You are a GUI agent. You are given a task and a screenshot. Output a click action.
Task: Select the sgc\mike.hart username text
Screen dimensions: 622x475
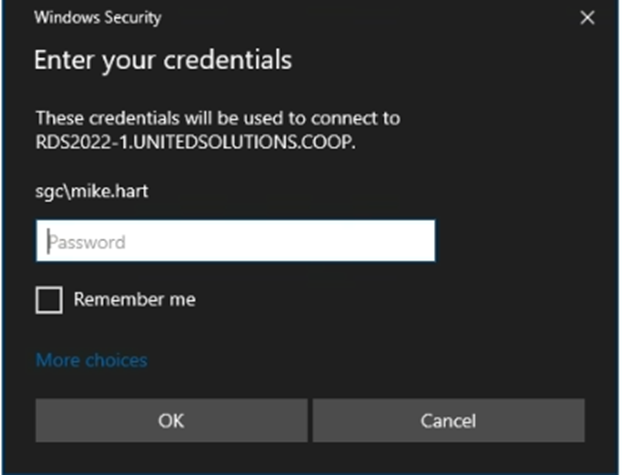click(91, 191)
